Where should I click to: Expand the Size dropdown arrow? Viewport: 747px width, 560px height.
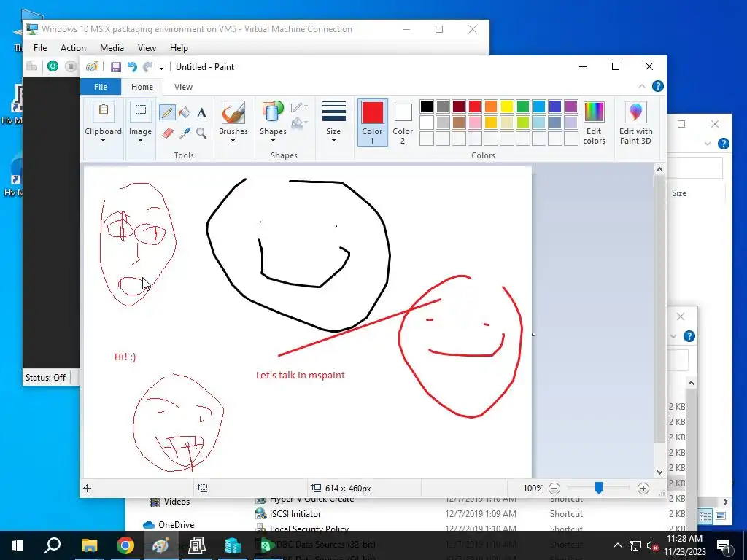[333, 141]
